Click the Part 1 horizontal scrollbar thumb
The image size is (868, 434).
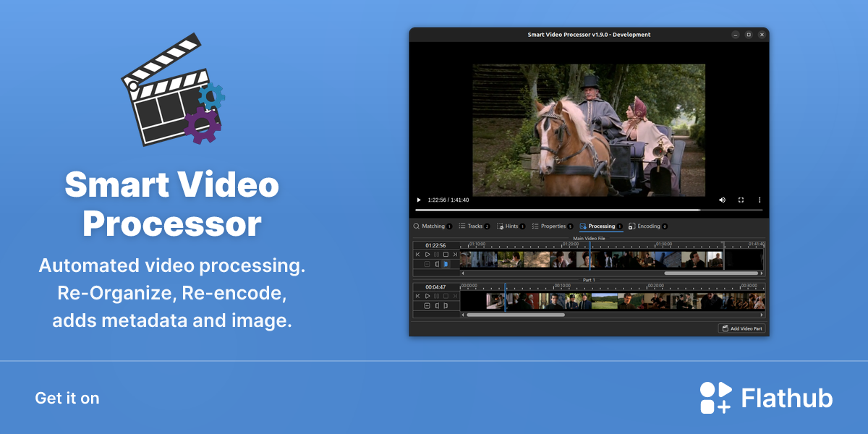pos(516,315)
